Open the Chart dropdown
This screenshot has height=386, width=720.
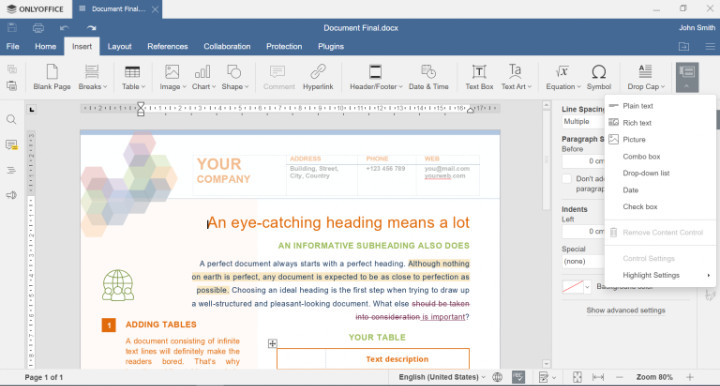pyautogui.click(x=203, y=77)
